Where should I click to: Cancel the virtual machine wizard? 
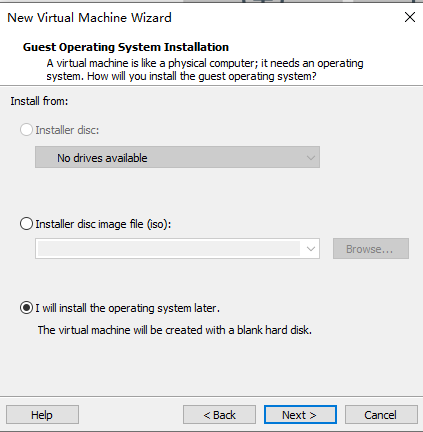click(x=381, y=415)
